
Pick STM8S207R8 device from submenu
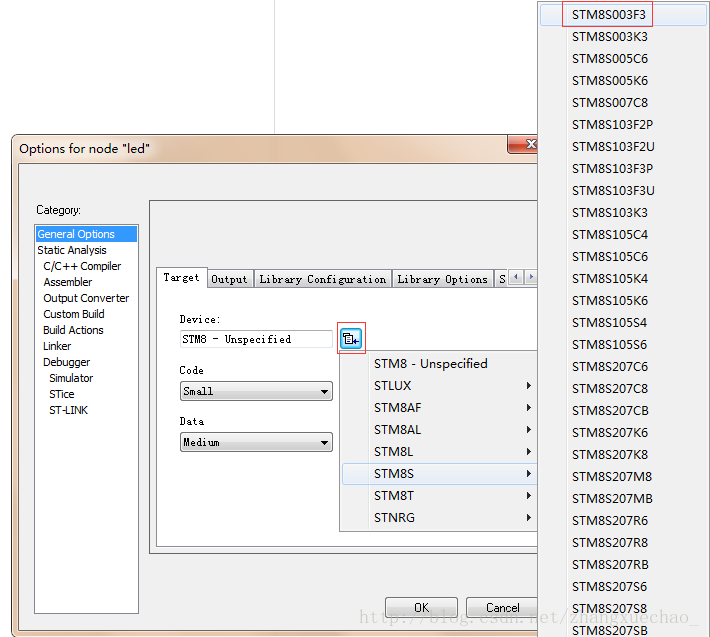[x=623, y=542]
